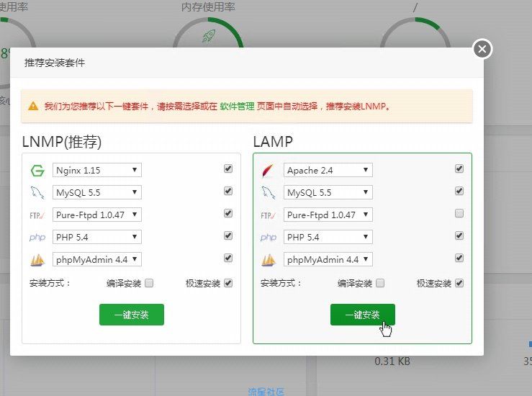Click 一键安装 button under LNMP
532x396 pixels.
click(132, 315)
